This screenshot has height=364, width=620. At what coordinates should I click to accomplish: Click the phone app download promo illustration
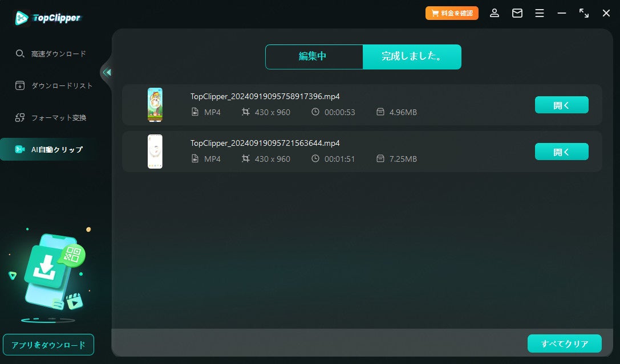[50, 275]
